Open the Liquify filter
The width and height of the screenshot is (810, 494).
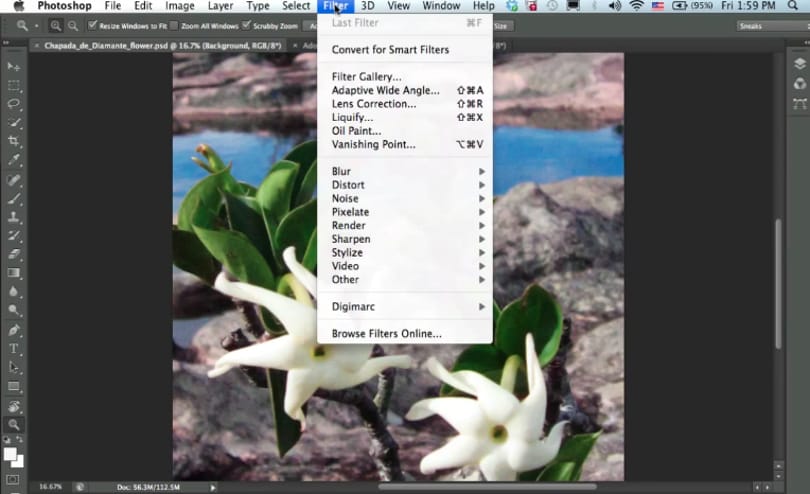404,117
